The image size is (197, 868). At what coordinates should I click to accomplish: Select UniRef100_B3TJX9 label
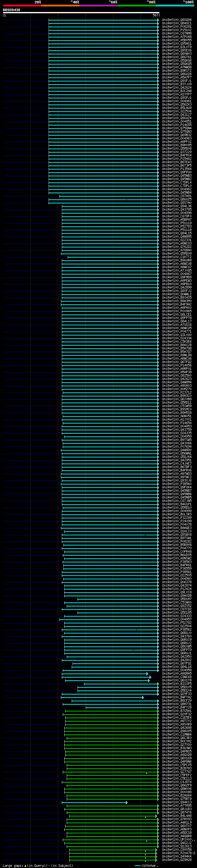click(176, 84)
